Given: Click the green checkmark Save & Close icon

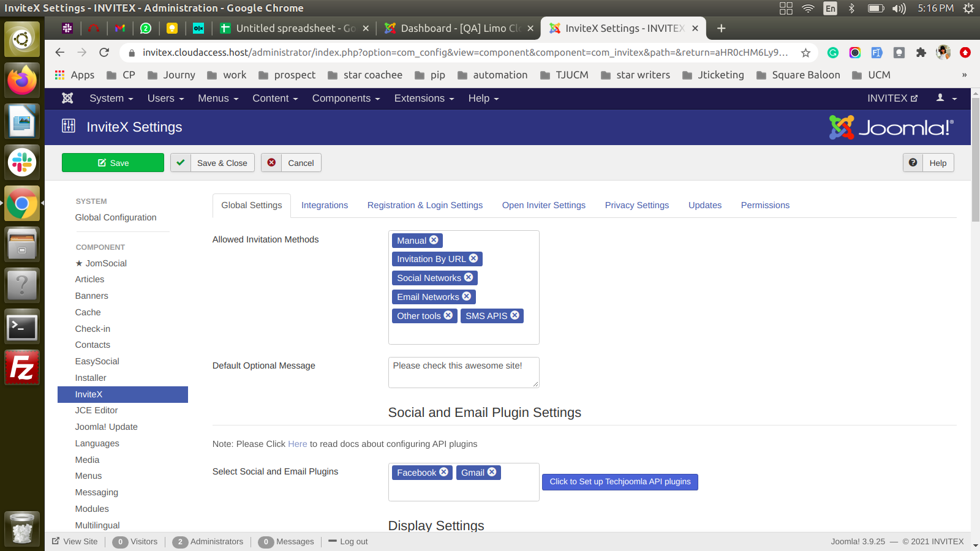Looking at the screenshot, I should pos(181,163).
